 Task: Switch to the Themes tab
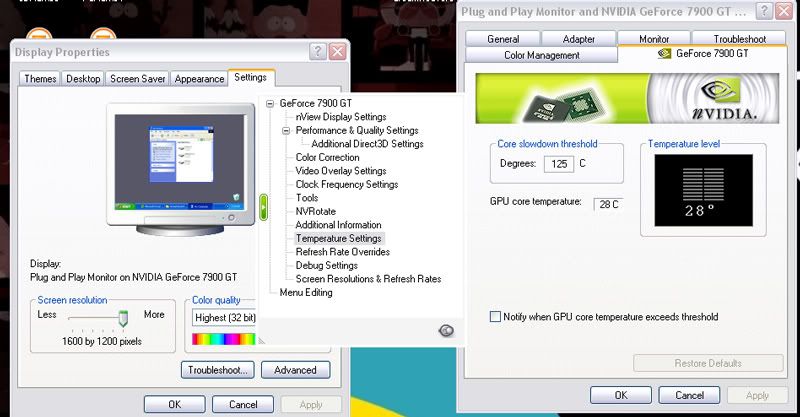click(40, 79)
